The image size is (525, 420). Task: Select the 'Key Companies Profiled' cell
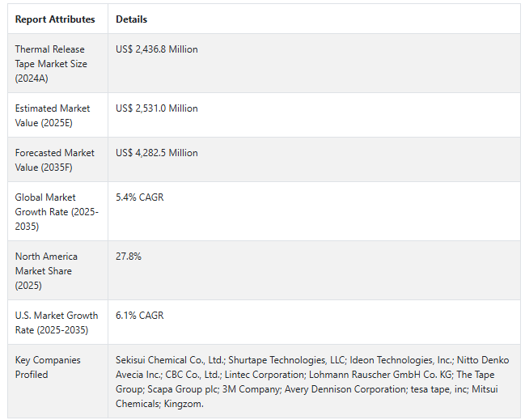tap(47, 367)
